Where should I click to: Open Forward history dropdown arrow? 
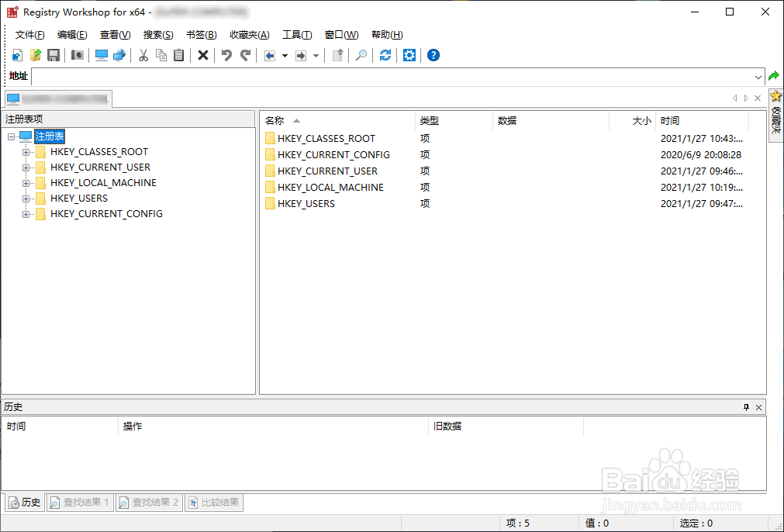coord(316,56)
